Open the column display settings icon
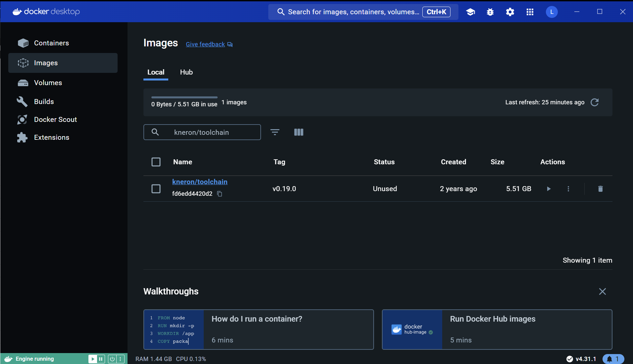The image size is (633, 364). click(299, 132)
